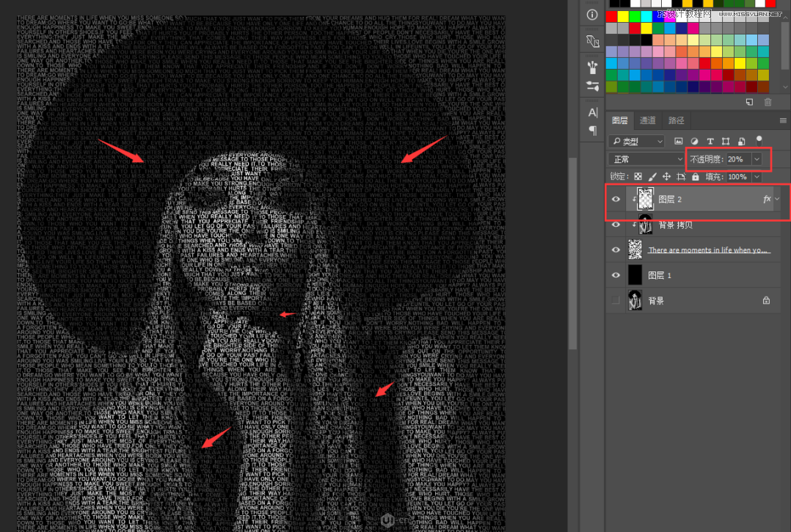Expand the opacity dropdown next to 20%

pyautogui.click(x=756, y=158)
